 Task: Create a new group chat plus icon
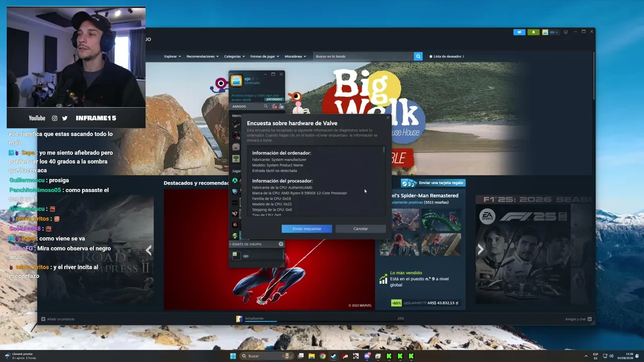(281, 244)
